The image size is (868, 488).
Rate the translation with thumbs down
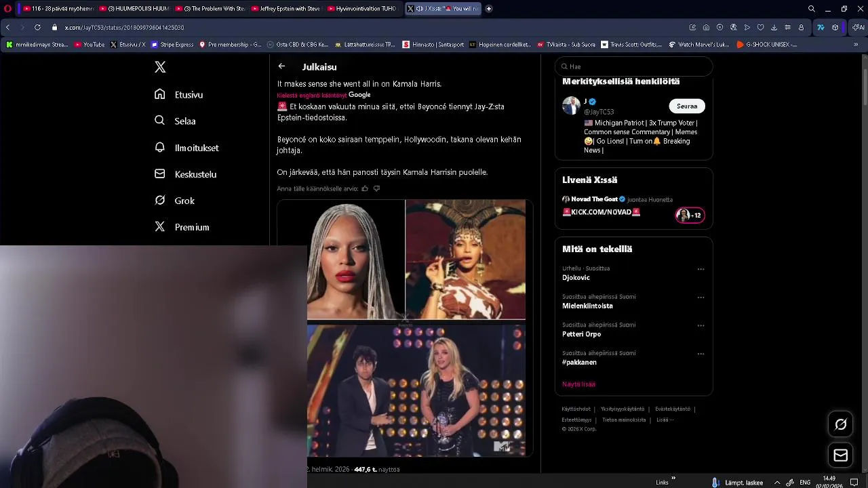click(376, 188)
